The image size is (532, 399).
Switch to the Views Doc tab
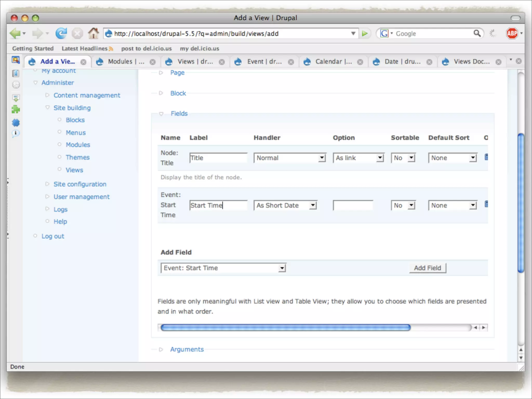471,62
